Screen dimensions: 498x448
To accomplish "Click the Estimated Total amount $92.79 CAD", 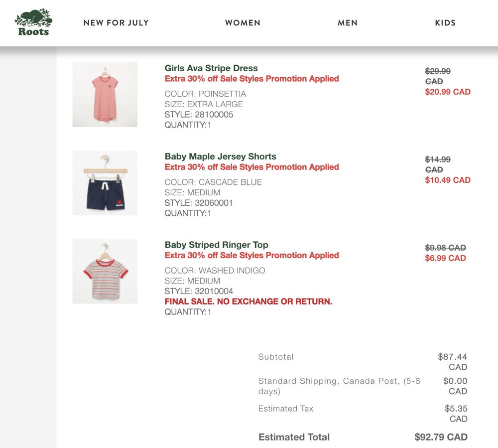I will pos(441,437).
